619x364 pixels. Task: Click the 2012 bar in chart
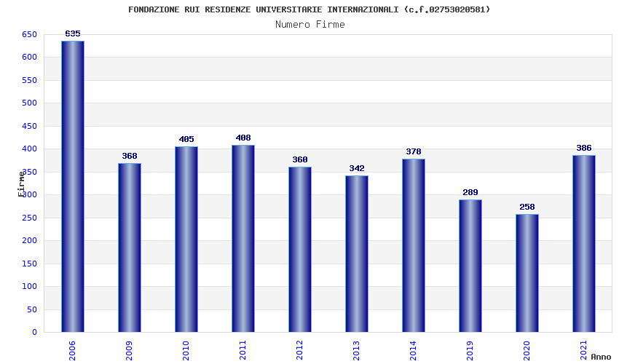[300, 250]
